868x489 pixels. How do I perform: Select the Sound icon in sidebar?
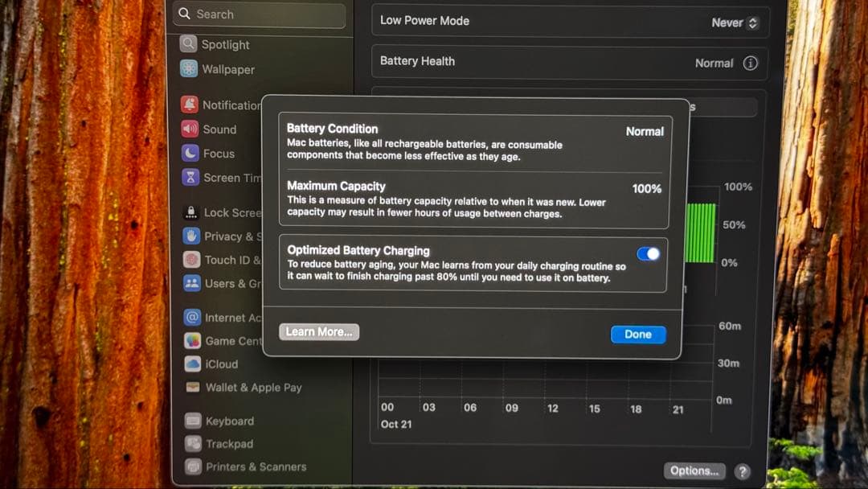coord(190,129)
